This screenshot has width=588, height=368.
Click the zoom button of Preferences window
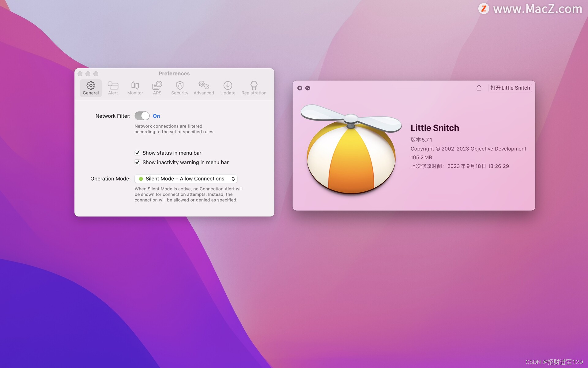96,74
